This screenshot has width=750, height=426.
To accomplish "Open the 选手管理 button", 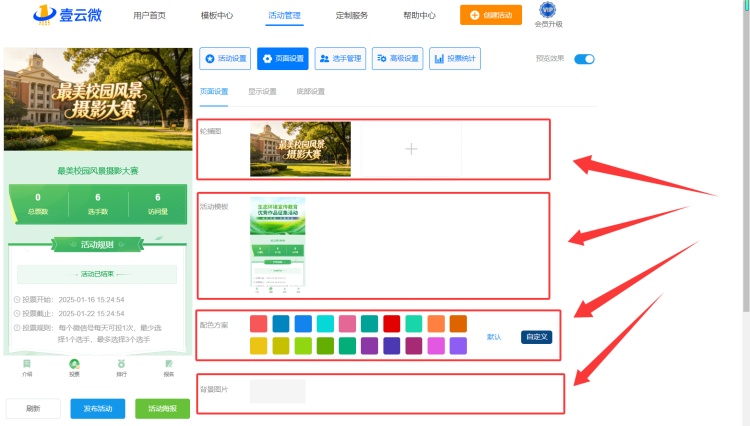I will pos(340,58).
